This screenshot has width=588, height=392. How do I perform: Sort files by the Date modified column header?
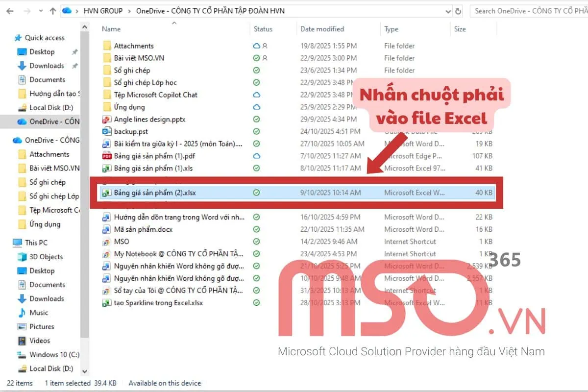tap(322, 29)
